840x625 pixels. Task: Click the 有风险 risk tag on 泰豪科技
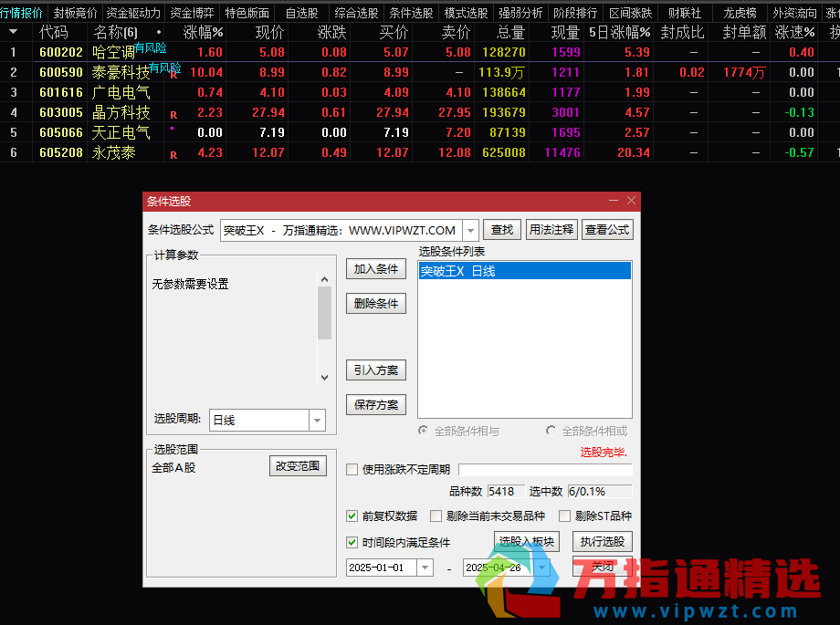coord(165,68)
